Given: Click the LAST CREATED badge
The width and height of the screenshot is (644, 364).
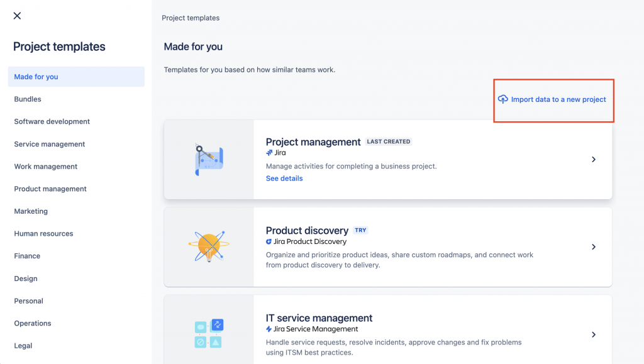Looking at the screenshot, I should (389, 141).
